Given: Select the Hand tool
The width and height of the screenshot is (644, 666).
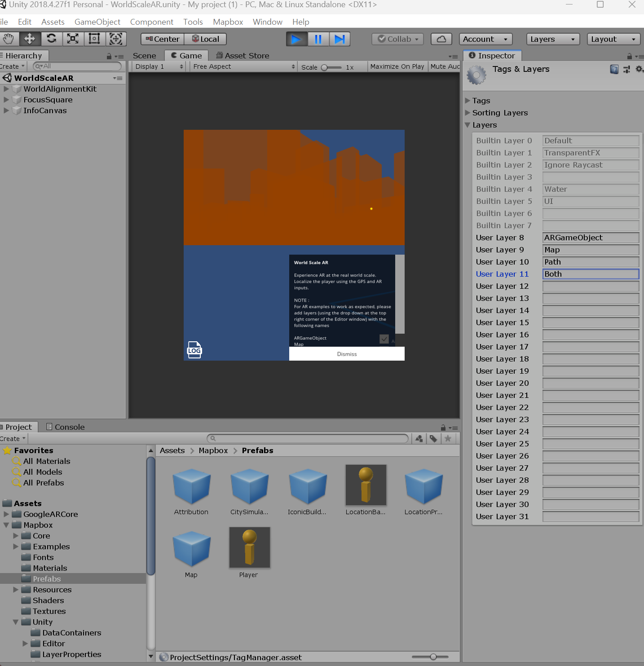Looking at the screenshot, I should [8, 39].
